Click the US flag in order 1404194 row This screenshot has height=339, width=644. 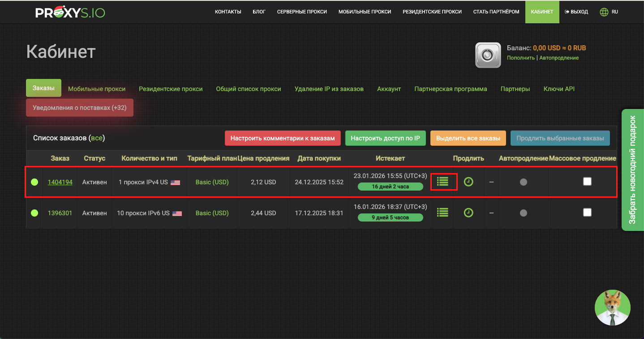pyautogui.click(x=175, y=183)
